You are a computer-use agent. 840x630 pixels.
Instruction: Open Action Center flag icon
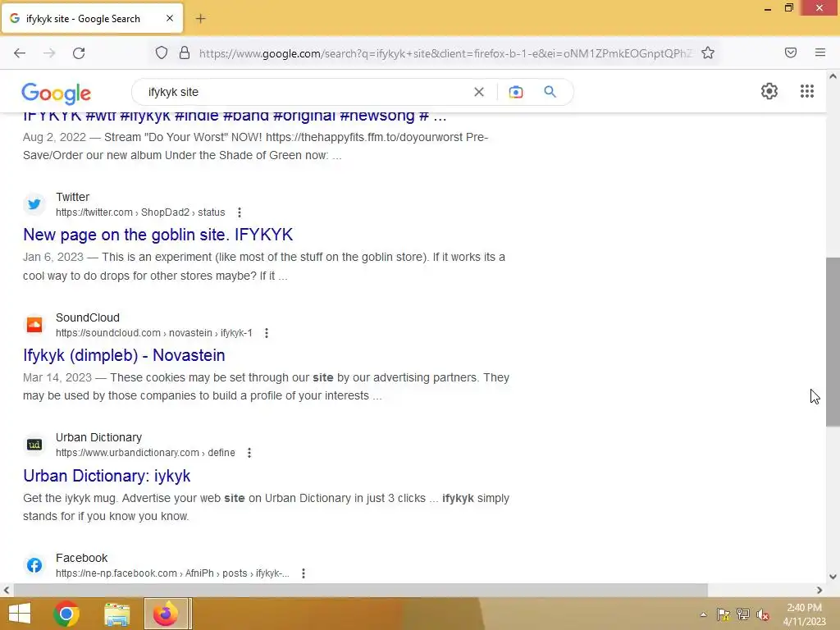pos(724,614)
